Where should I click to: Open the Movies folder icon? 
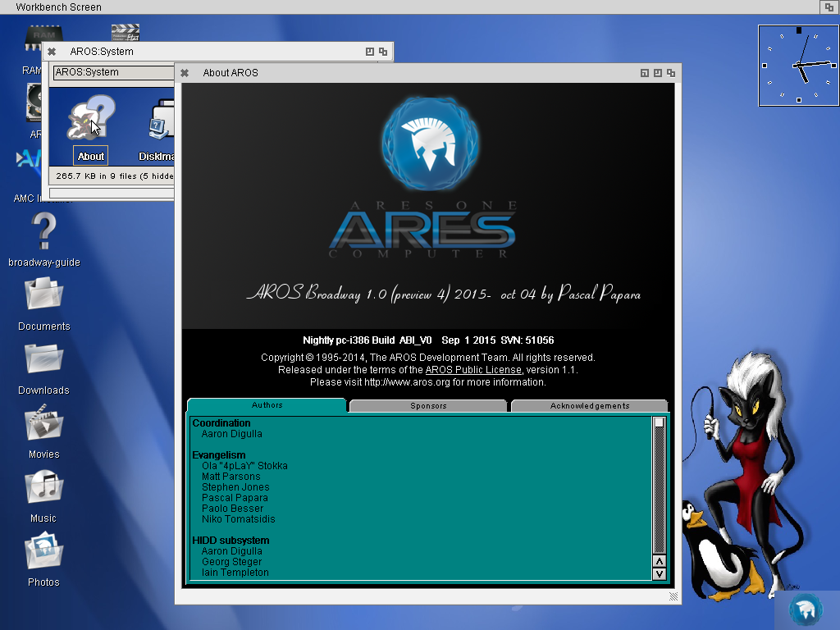point(43,424)
